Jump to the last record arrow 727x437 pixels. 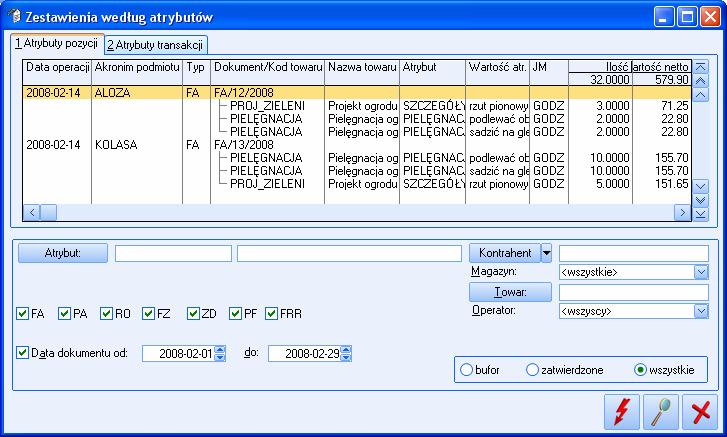(701, 214)
